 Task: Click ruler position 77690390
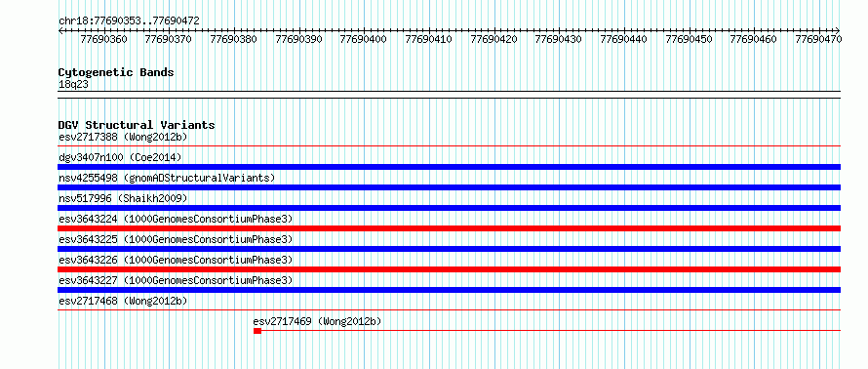[298, 39]
